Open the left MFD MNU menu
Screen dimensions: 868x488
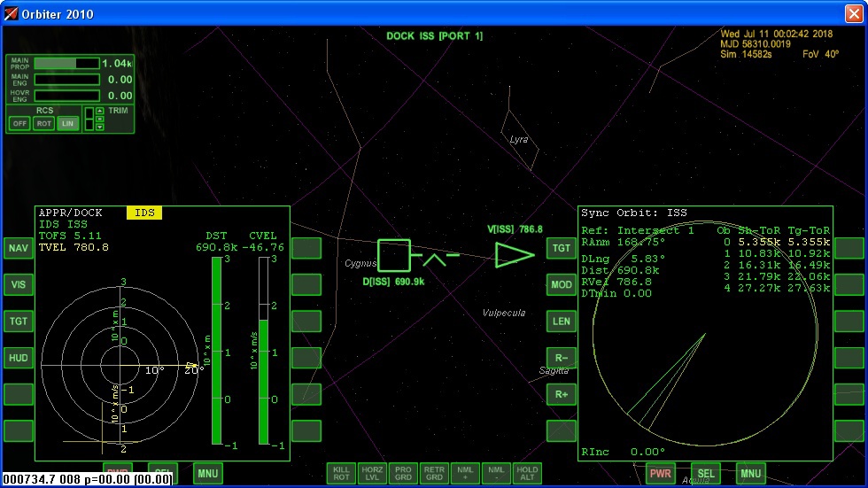coord(207,474)
